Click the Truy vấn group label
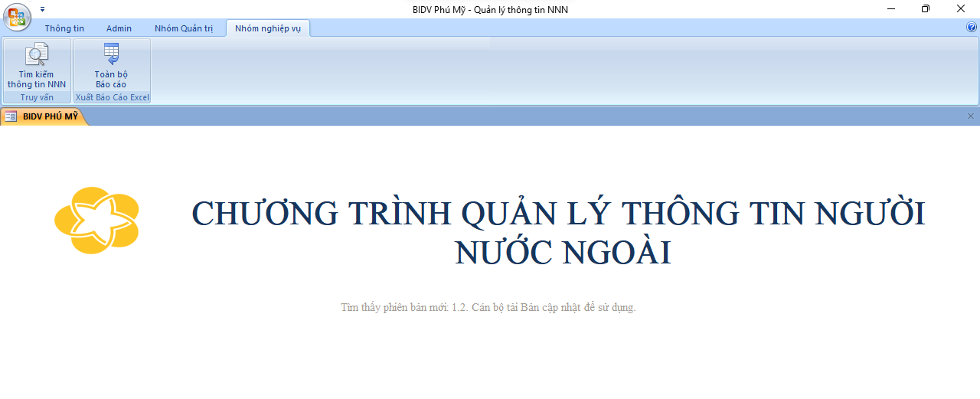Viewport: 980px width, 399px height. 37,97
